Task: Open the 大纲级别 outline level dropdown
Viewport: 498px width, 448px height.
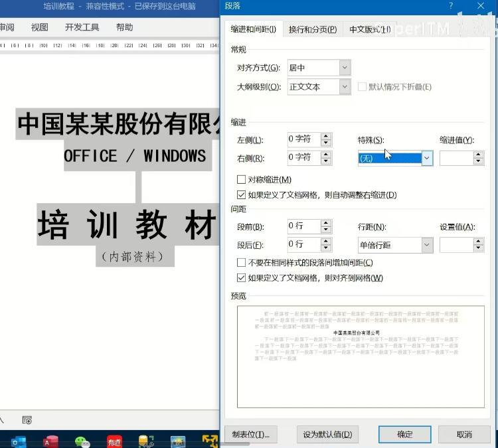Action: coord(345,87)
